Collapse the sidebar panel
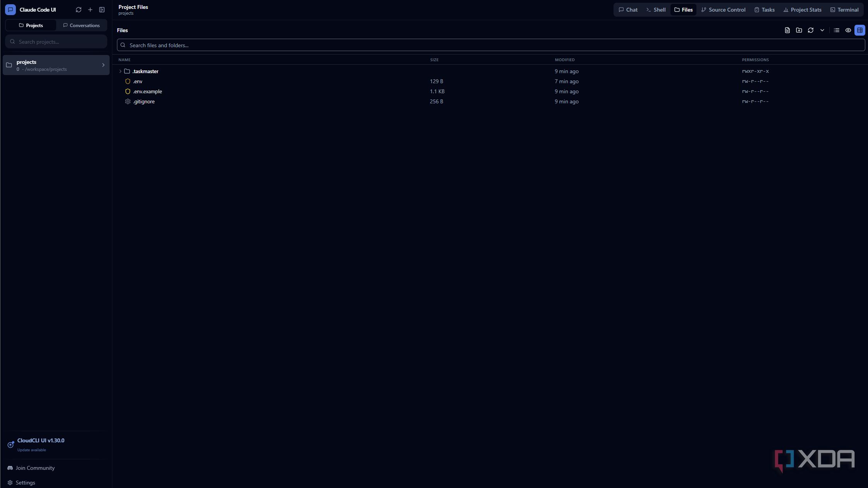This screenshot has height=488, width=868. (102, 10)
